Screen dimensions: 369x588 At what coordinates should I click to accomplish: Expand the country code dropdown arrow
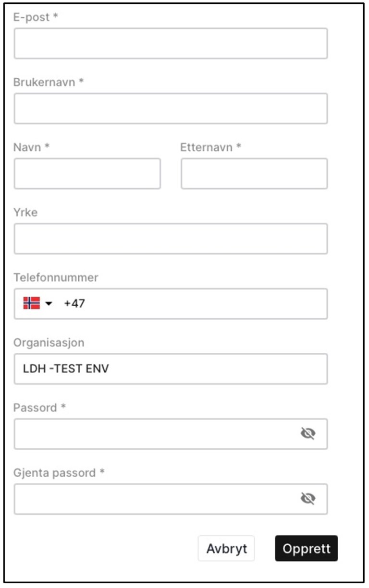coord(49,304)
